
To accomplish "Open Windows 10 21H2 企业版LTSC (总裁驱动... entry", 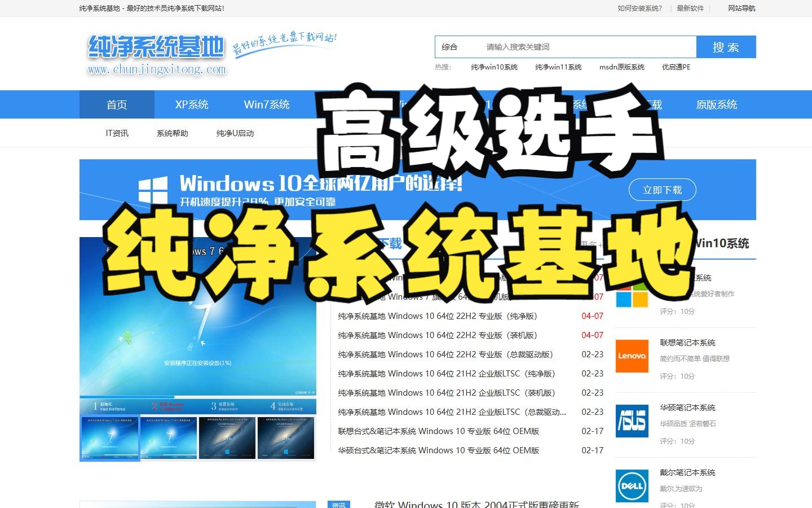I will coord(452,412).
